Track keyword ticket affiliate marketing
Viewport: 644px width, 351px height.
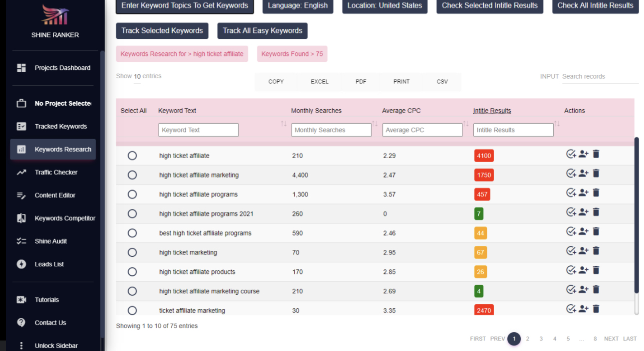tap(584, 309)
